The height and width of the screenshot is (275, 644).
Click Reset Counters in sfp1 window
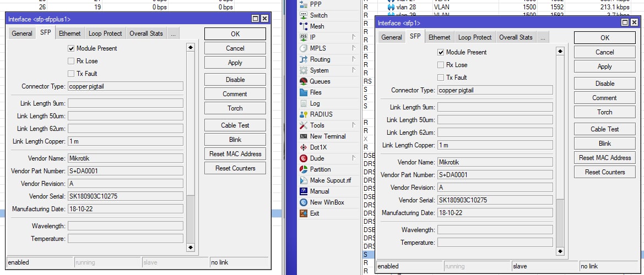[x=604, y=172]
